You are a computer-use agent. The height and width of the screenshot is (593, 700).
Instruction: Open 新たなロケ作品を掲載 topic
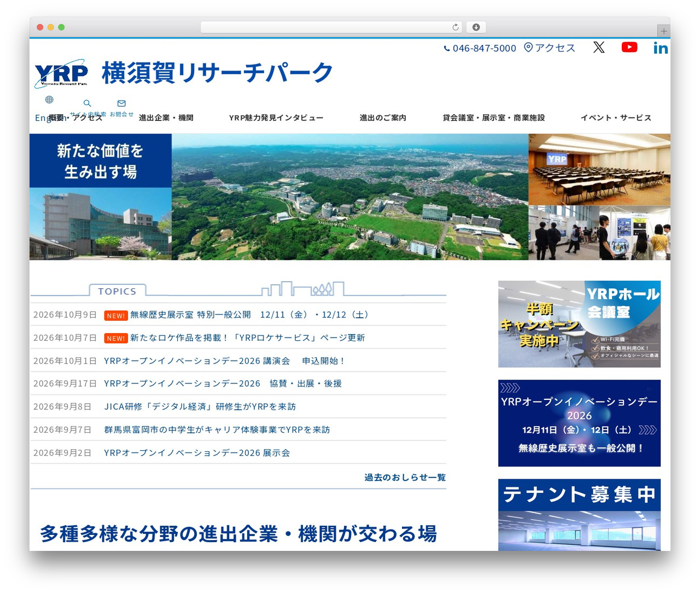[x=247, y=338]
